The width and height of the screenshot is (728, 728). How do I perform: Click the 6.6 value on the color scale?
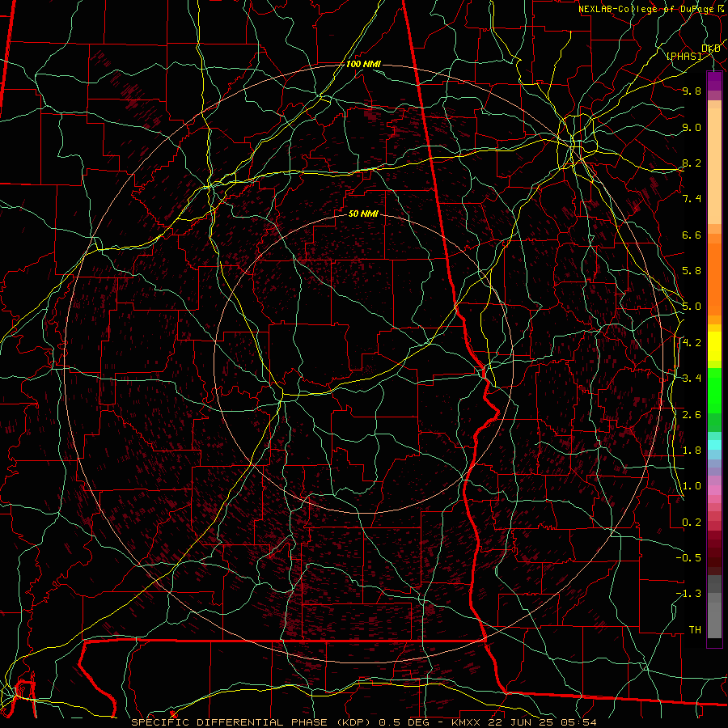(x=692, y=235)
